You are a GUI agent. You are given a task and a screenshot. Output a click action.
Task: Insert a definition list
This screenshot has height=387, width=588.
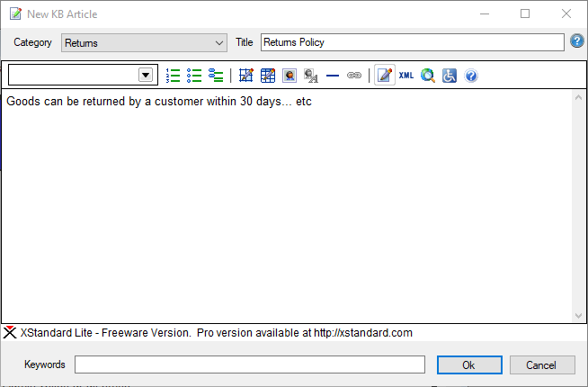tap(216, 76)
